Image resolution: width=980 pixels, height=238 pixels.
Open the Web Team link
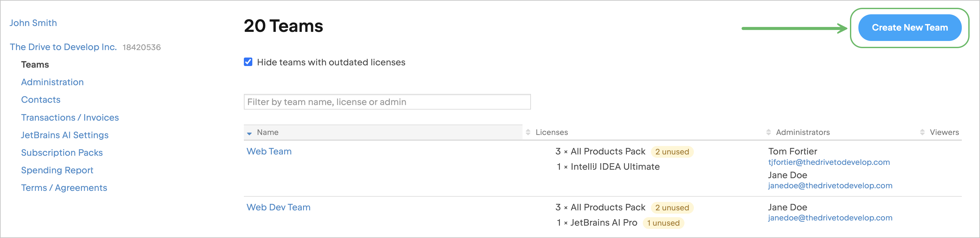[269, 151]
